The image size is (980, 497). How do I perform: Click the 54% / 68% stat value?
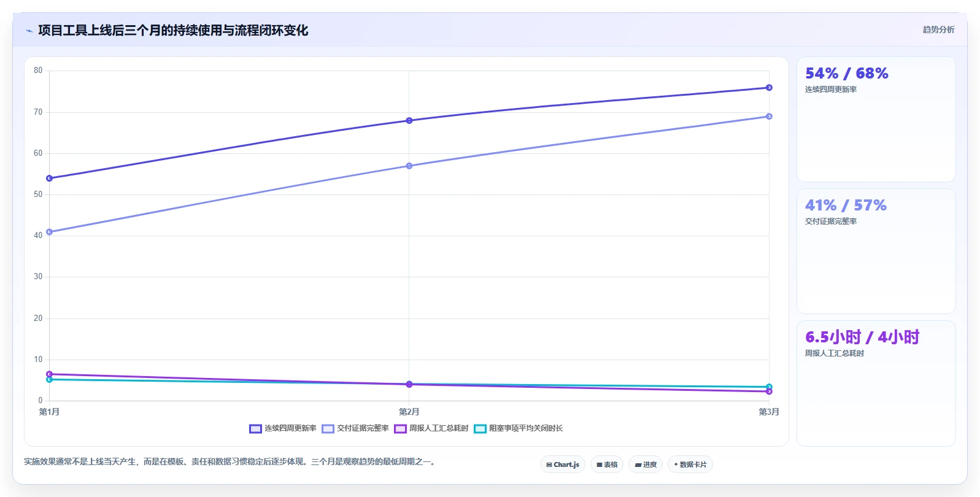tap(847, 74)
